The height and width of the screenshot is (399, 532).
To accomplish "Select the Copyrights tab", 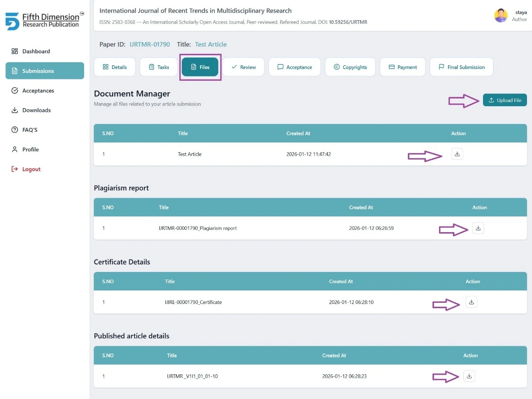I will click(350, 67).
